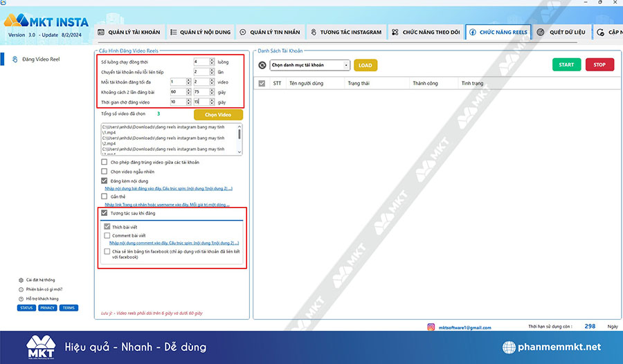Image resolution: width=623 pixels, height=364 pixels.
Task: Enable allow duplicate video across accounts
Action: (x=104, y=162)
